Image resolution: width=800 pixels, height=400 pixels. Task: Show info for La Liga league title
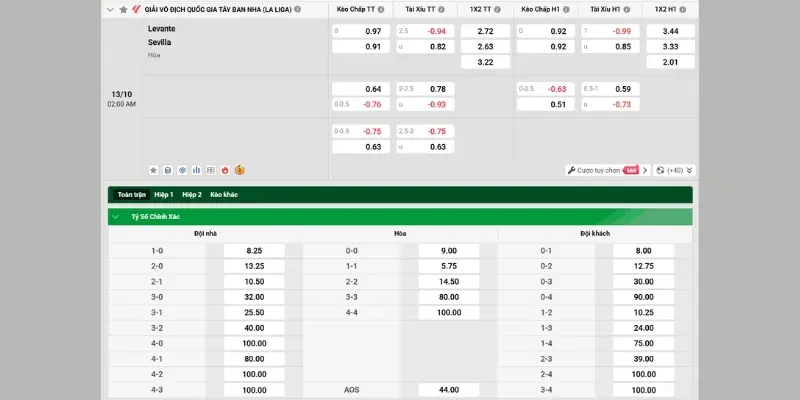point(297,9)
